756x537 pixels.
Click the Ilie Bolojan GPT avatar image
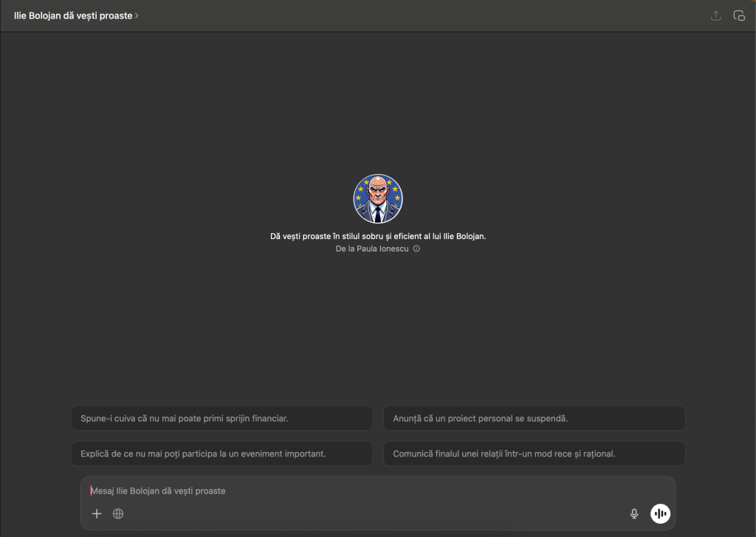click(378, 199)
